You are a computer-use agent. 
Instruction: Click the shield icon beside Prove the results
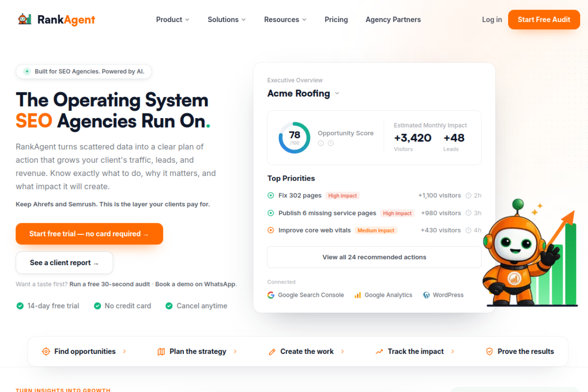point(489,352)
